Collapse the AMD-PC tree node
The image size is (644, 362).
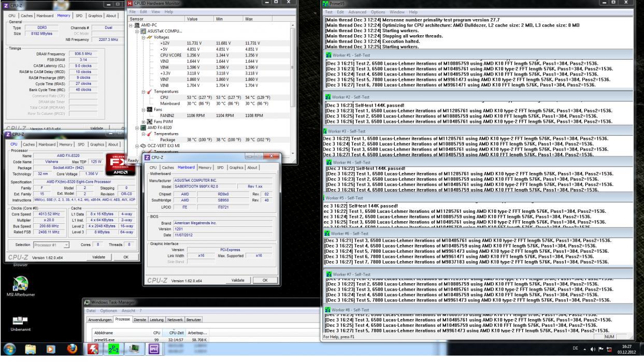tap(131, 25)
